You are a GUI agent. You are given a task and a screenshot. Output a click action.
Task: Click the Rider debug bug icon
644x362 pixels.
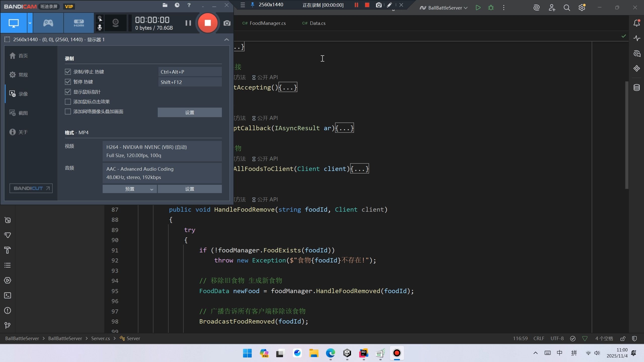coord(491,8)
